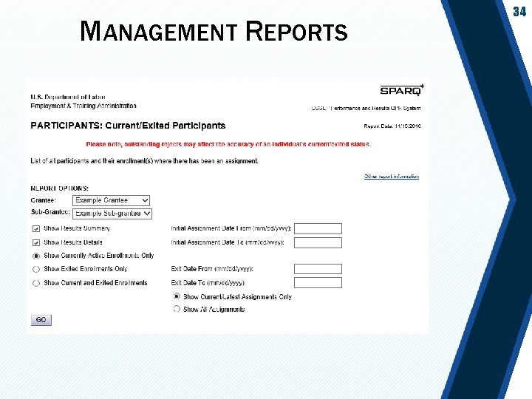Click the SPARQ logo
Viewport: 532px width, 399px height.
[402, 90]
